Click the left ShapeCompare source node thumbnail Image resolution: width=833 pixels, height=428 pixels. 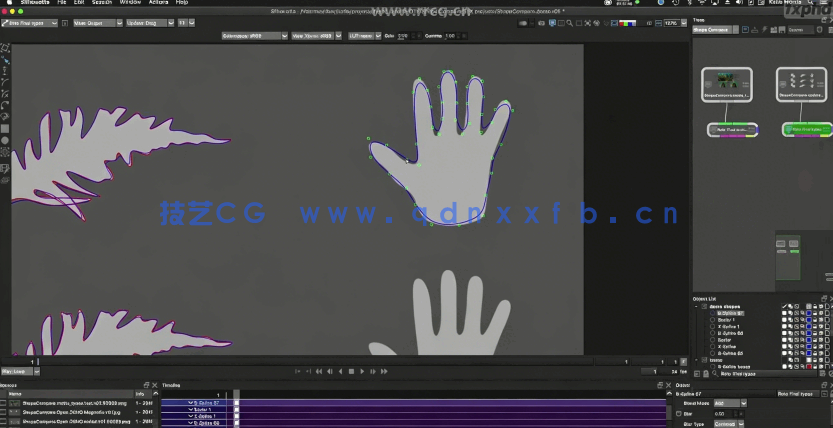point(727,84)
